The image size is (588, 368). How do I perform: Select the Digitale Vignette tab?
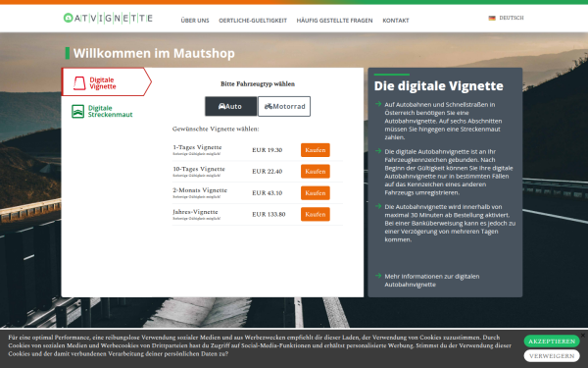click(107, 81)
